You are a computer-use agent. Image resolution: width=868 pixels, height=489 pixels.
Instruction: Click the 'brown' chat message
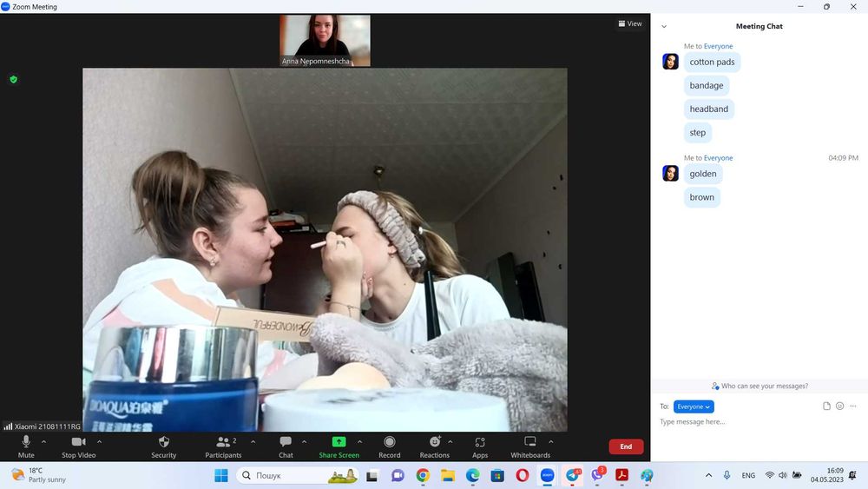point(702,197)
